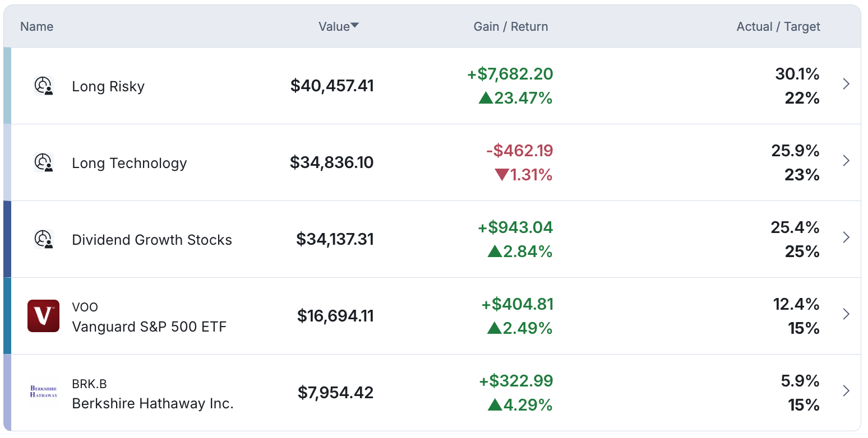Screen dimensions: 868x438
Task: Click the Actual / Target column header
Action: coord(778,26)
